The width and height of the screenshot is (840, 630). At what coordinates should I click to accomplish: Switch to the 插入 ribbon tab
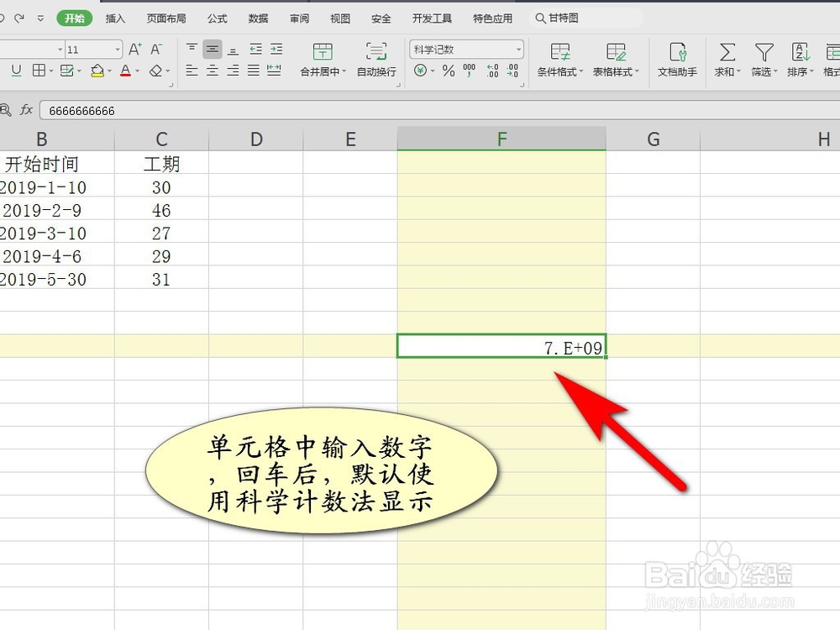point(115,18)
